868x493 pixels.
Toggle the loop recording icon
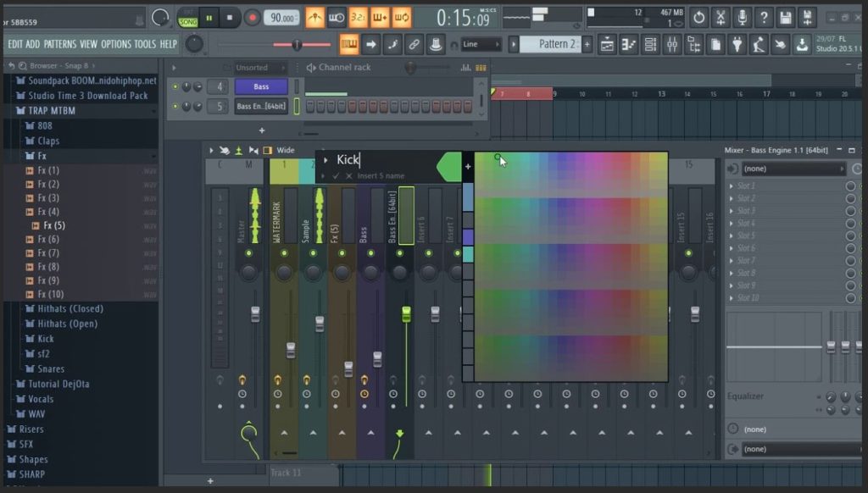click(x=401, y=18)
